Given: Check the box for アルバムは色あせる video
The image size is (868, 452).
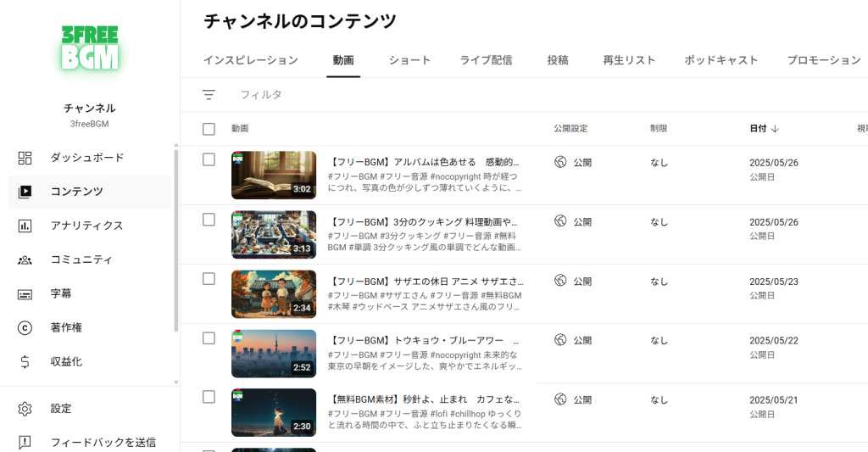Looking at the screenshot, I should 209,159.
